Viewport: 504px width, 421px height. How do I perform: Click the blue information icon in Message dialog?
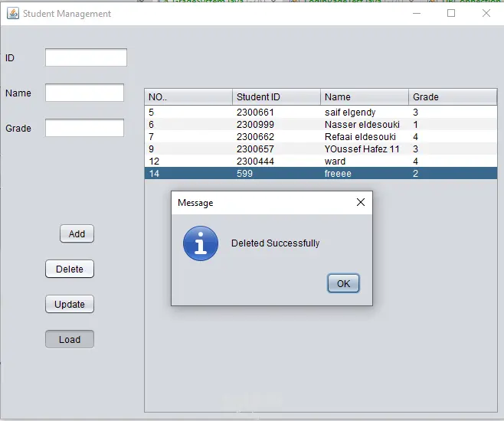click(201, 243)
